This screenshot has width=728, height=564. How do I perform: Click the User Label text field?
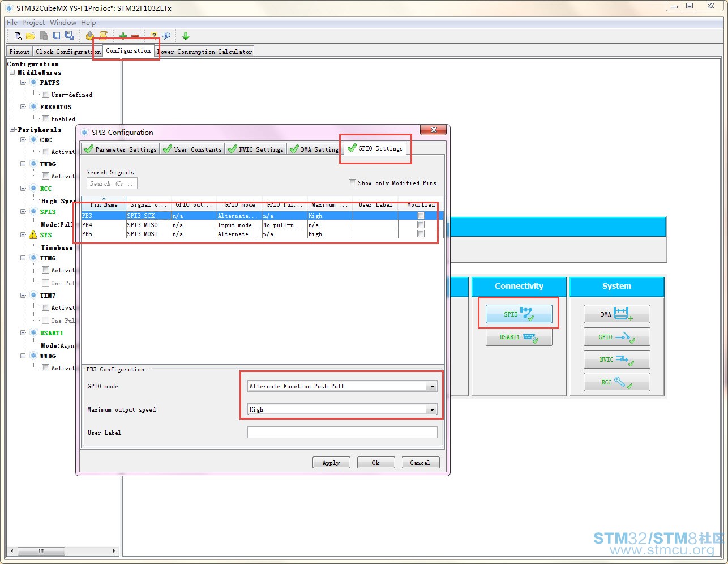tap(342, 433)
